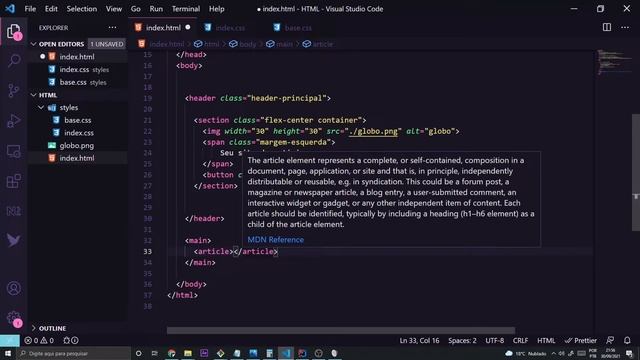Open the Terminal menu
Screen dimensions: 640x360
click(x=186, y=9)
